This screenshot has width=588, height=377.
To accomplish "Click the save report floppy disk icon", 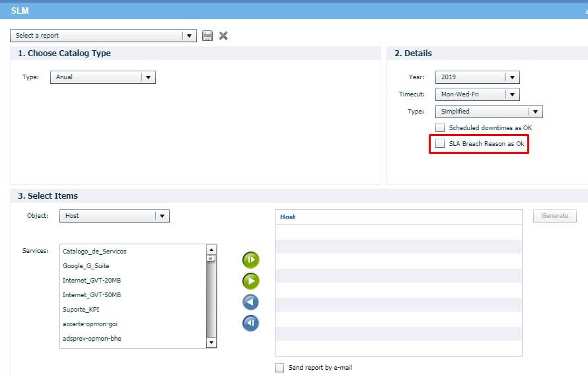I will pyautogui.click(x=207, y=36).
